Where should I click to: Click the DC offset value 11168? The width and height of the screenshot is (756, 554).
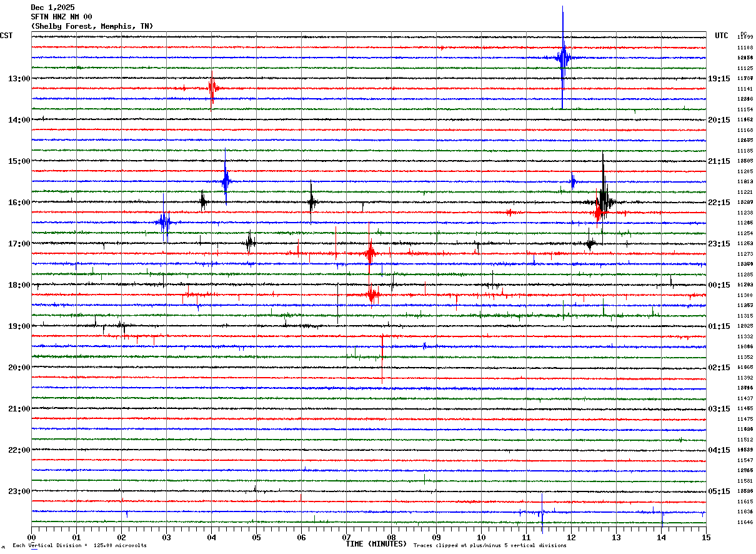tap(745, 130)
